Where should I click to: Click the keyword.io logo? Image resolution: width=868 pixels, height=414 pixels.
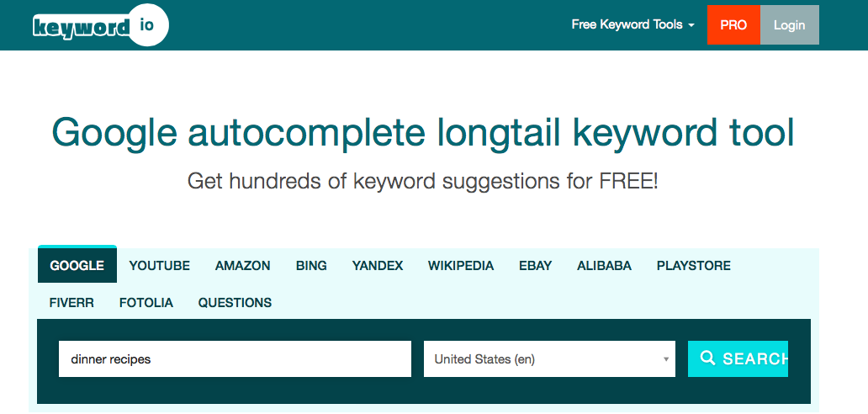99,25
